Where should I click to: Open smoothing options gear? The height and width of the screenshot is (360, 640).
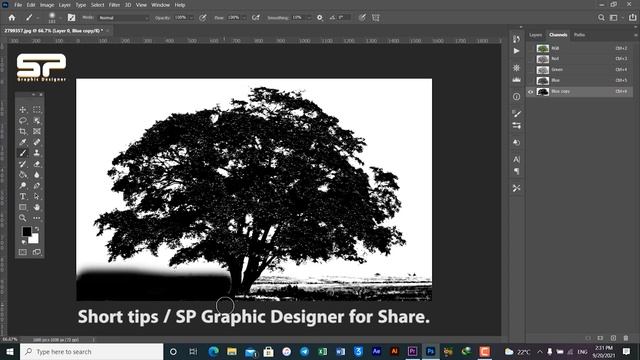click(320, 18)
